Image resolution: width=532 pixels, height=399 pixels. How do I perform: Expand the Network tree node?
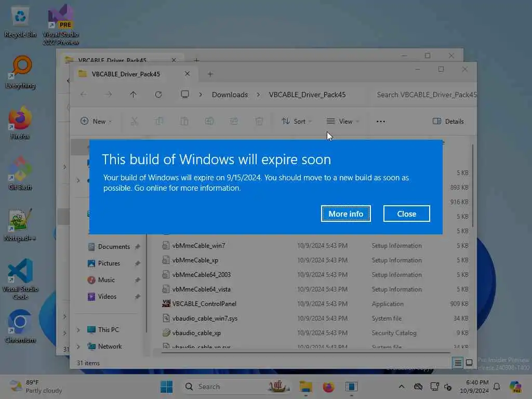click(x=78, y=347)
